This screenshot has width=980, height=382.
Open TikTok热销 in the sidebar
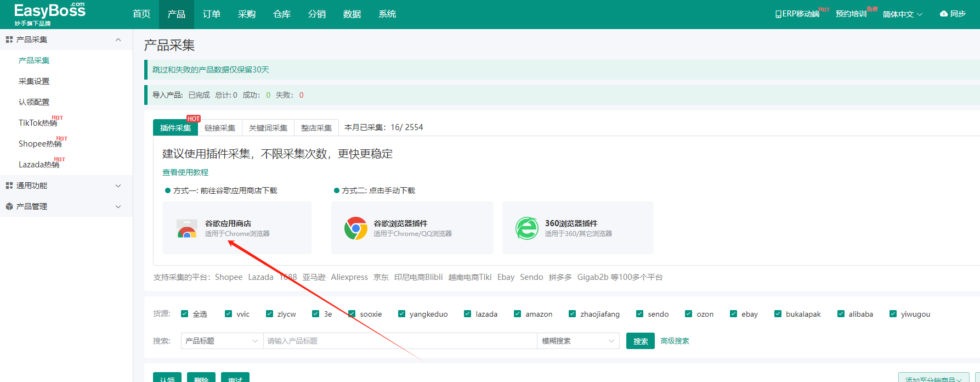[x=38, y=123]
